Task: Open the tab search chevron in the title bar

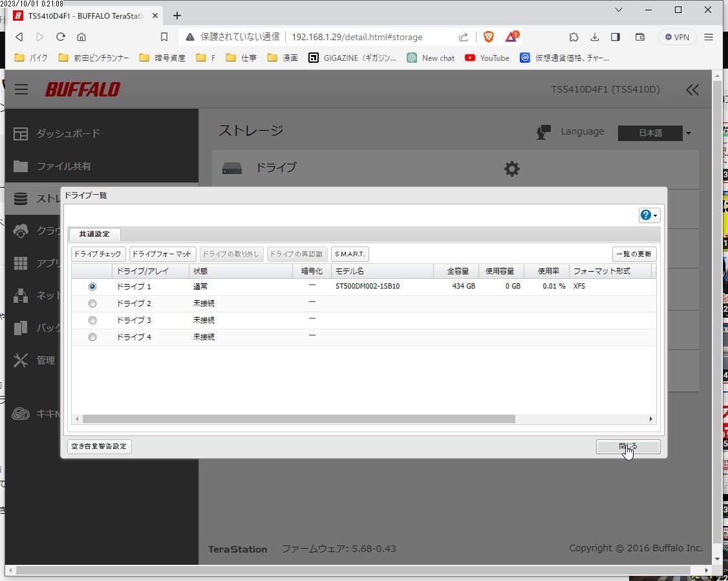Action: click(x=619, y=10)
